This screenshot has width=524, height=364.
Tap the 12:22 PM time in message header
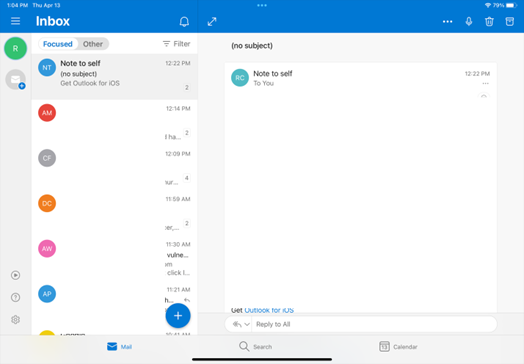pyautogui.click(x=477, y=74)
